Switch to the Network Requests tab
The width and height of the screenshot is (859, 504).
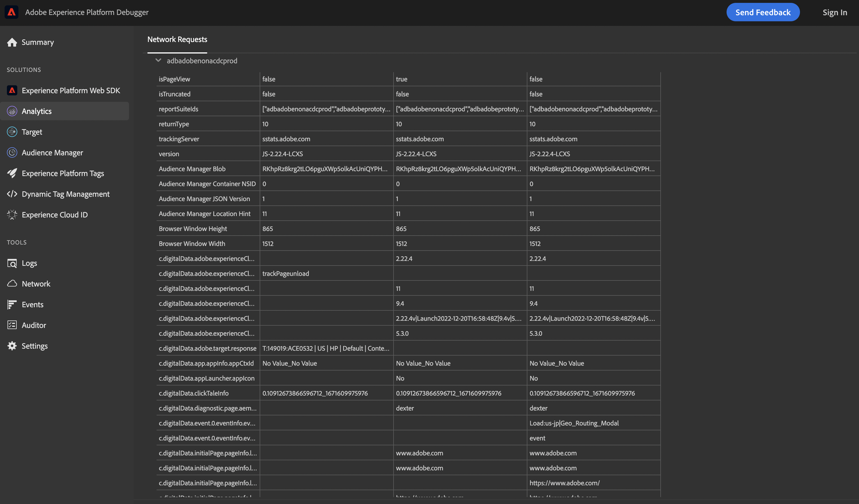[x=177, y=39]
